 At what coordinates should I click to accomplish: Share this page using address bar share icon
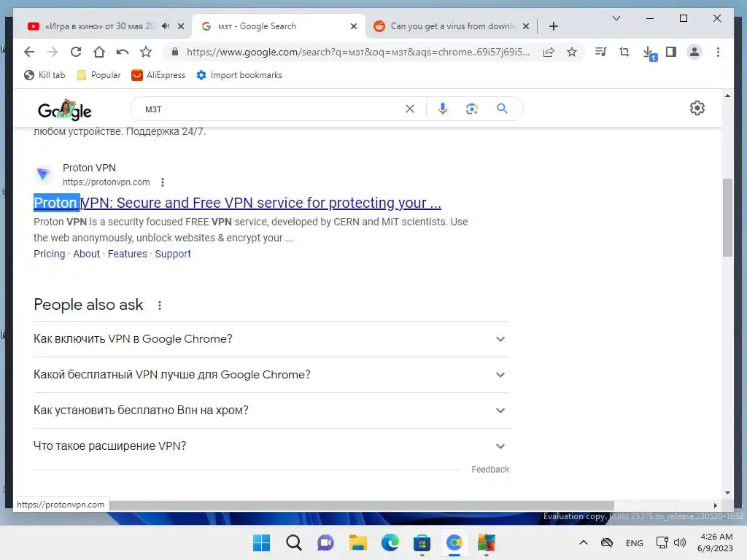549,52
